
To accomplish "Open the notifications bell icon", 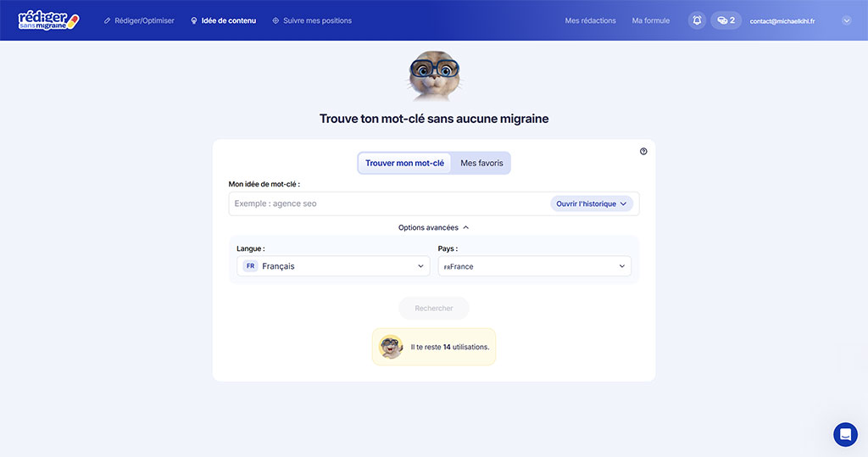I will 697,20.
